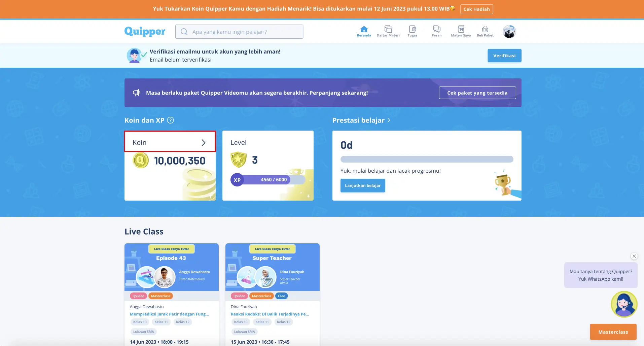Click the megaphone announcement icon
The height and width of the screenshot is (346, 644).
137,93
